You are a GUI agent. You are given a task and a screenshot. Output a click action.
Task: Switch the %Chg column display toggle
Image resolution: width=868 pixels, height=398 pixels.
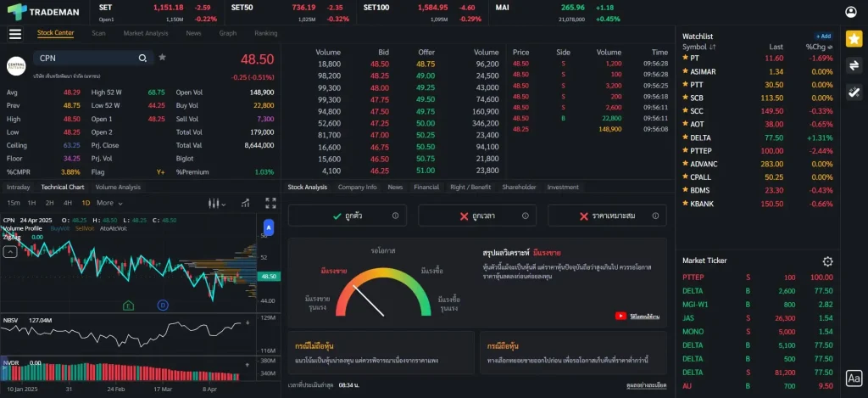coord(830,48)
